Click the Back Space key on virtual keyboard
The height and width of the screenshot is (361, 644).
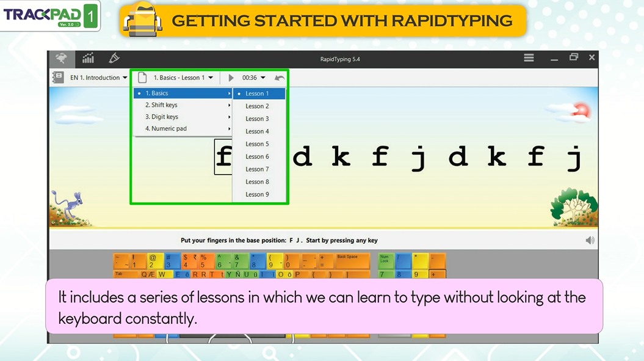352,261
